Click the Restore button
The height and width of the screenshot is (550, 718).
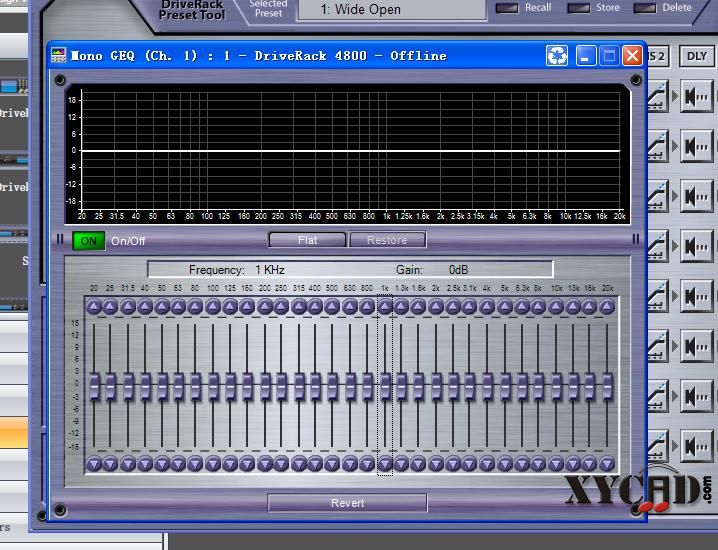[x=387, y=240]
